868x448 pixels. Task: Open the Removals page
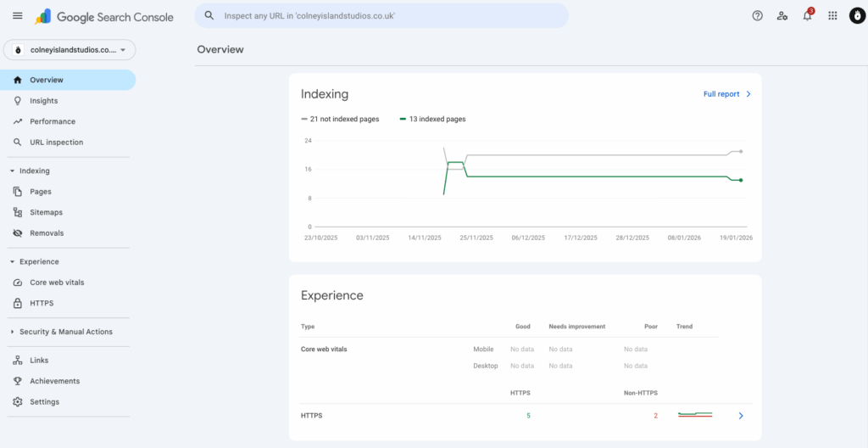pos(47,233)
